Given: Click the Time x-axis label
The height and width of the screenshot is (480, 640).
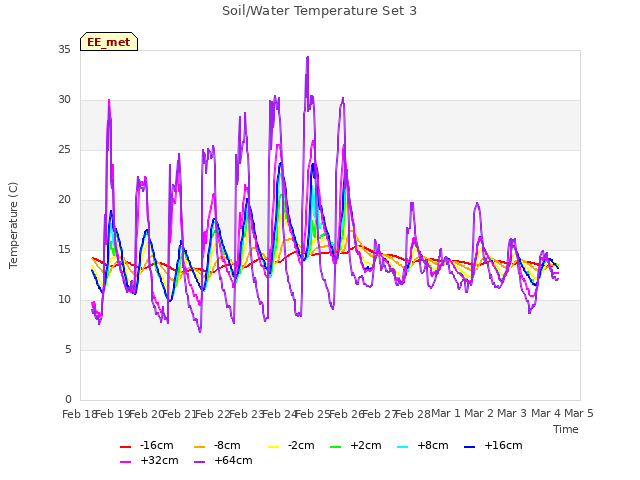Looking at the screenshot, I should tap(566, 429).
